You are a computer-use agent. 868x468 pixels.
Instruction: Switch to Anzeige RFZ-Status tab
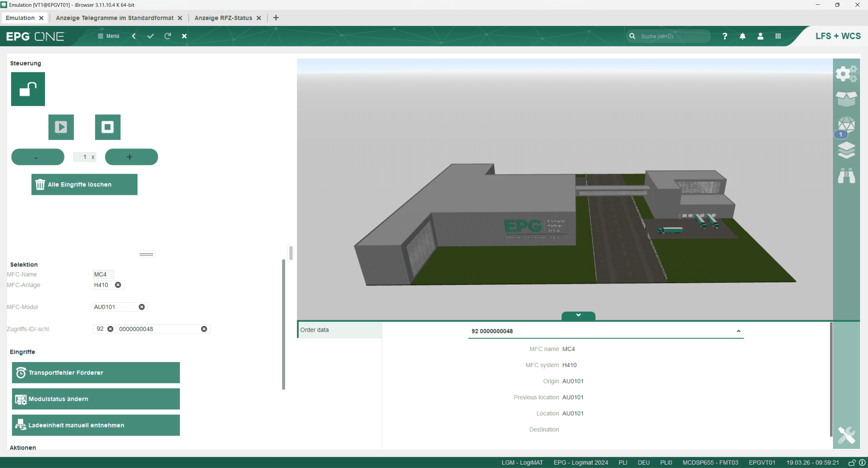(223, 18)
